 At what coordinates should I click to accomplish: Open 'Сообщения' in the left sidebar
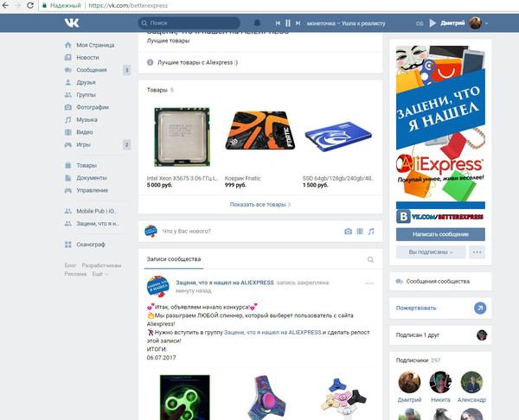coord(91,70)
